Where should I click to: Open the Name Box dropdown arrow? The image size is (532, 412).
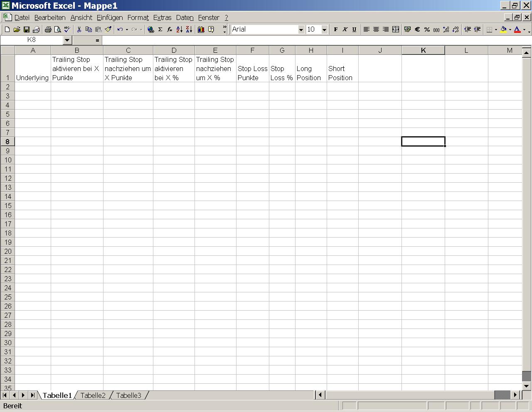67,40
